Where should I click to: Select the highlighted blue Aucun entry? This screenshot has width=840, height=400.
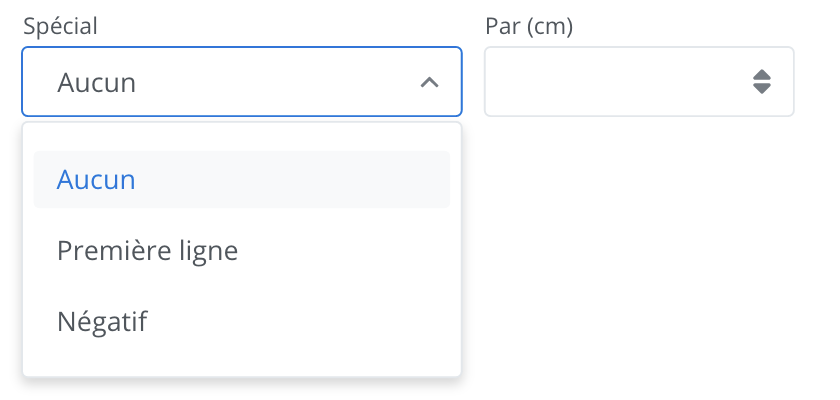coord(97,180)
